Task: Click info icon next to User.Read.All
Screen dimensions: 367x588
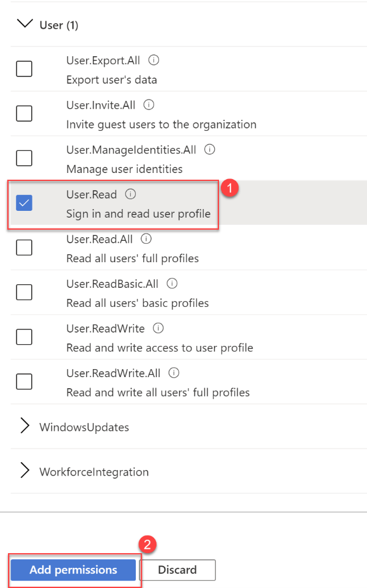Action: pos(146,239)
